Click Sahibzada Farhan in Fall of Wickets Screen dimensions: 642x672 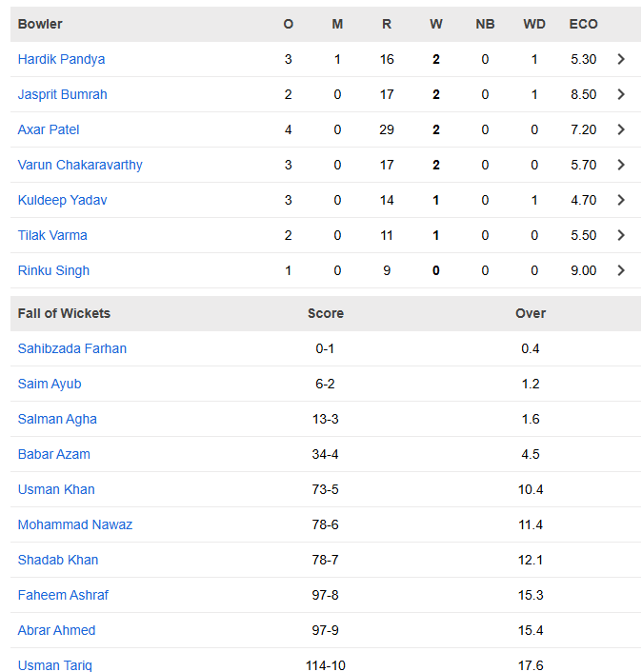pos(71,348)
